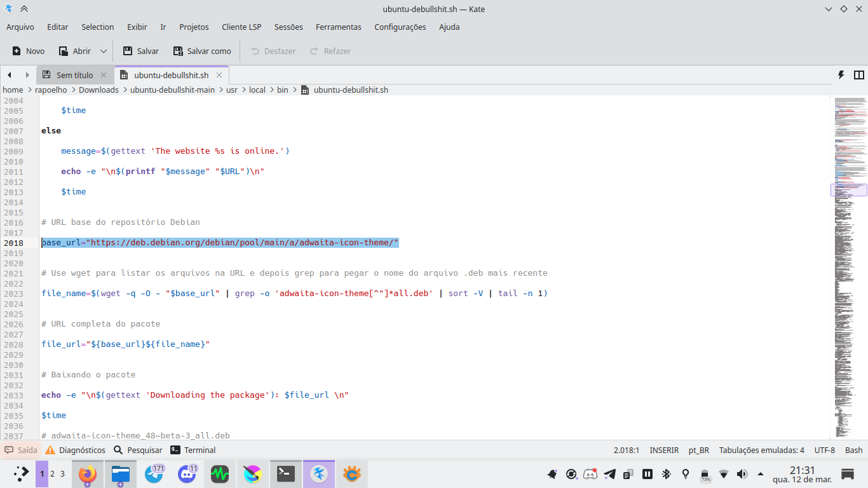
Task: Open the UTF-8 encoding selector
Action: click(825, 450)
